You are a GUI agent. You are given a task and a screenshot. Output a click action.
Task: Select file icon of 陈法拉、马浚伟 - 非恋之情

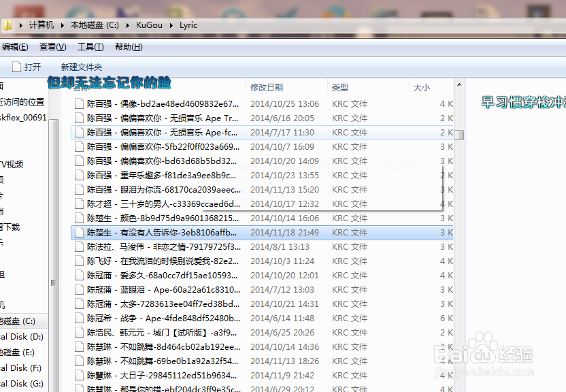79,247
